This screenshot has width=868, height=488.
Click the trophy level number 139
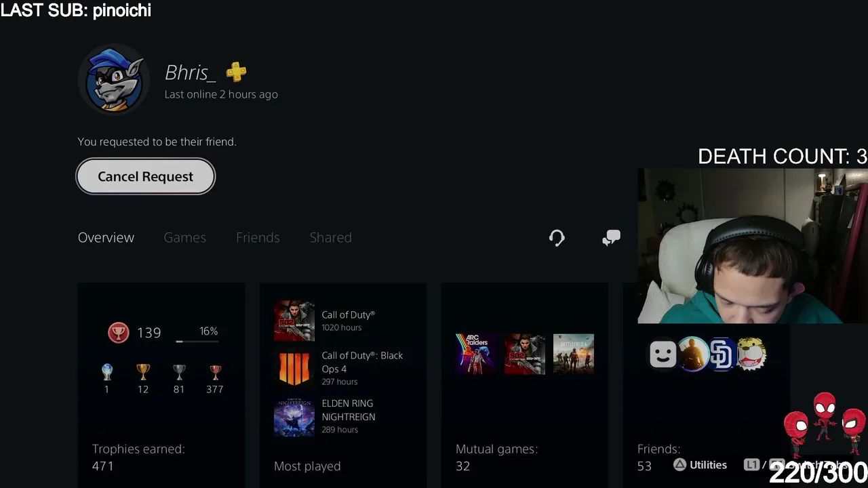point(149,332)
